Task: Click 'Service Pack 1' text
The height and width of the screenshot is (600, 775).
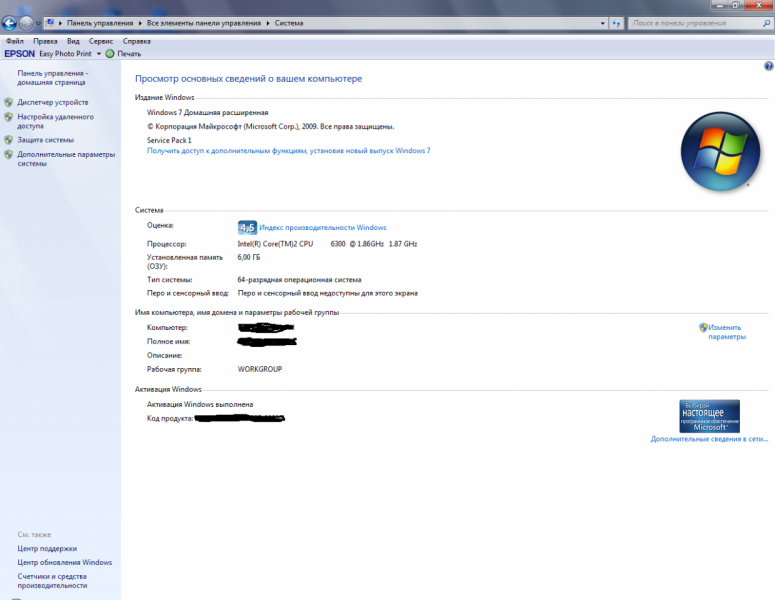Action: click(x=169, y=140)
